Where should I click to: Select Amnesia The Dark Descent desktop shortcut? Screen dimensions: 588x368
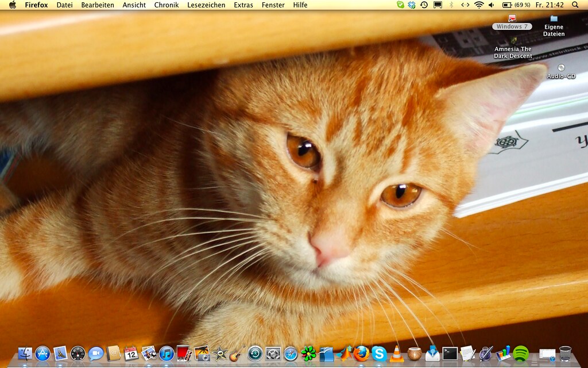coord(513,48)
